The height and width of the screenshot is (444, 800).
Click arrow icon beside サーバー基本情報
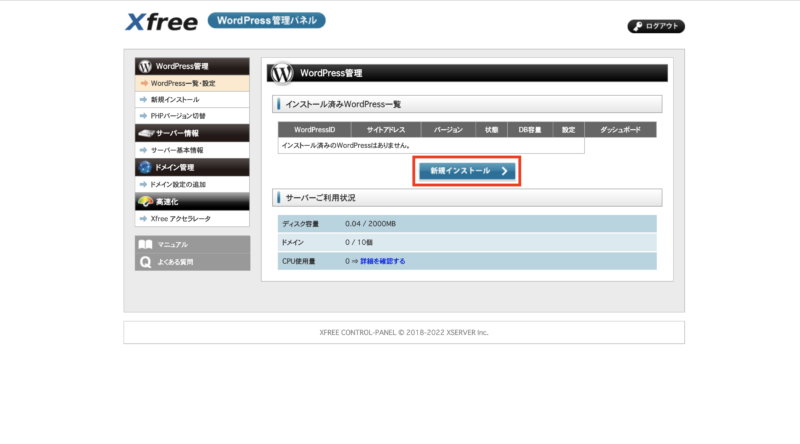143,150
